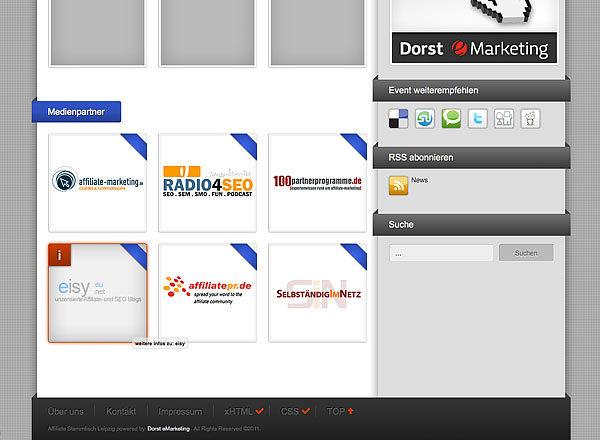The height and width of the screenshot is (440, 600).
Task: Click the green speech-bubble sharing icon
Action: click(x=451, y=119)
